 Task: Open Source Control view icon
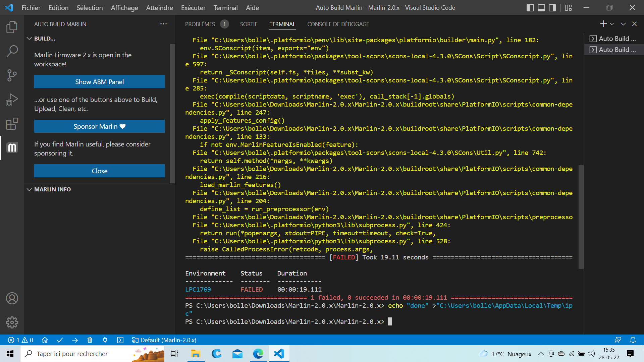12,75
